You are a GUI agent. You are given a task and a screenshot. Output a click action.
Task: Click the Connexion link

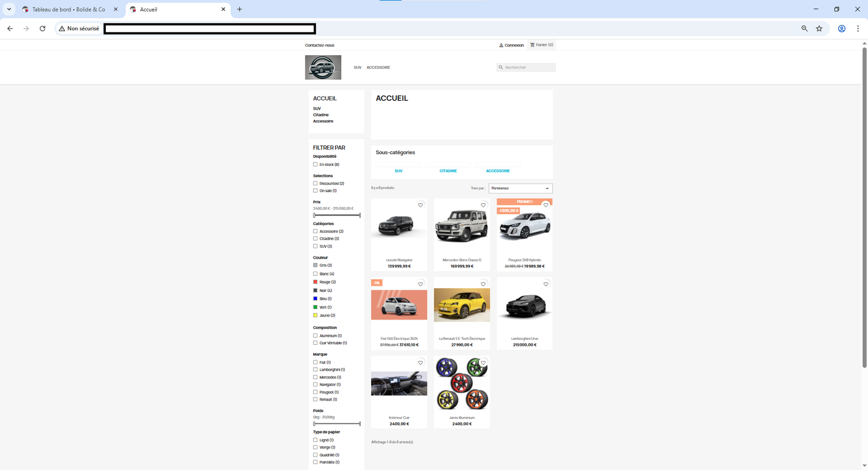click(514, 45)
